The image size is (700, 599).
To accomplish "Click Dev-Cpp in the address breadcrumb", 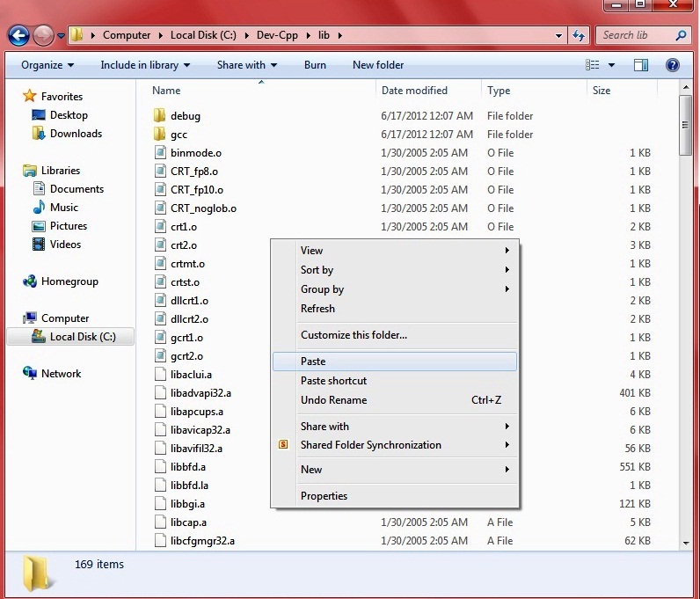I will click(x=277, y=35).
